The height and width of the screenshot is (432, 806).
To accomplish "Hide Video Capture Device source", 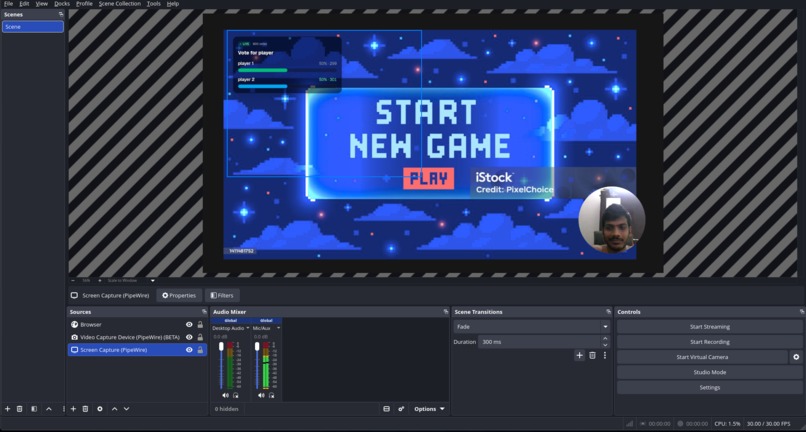I will [x=189, y=337].
